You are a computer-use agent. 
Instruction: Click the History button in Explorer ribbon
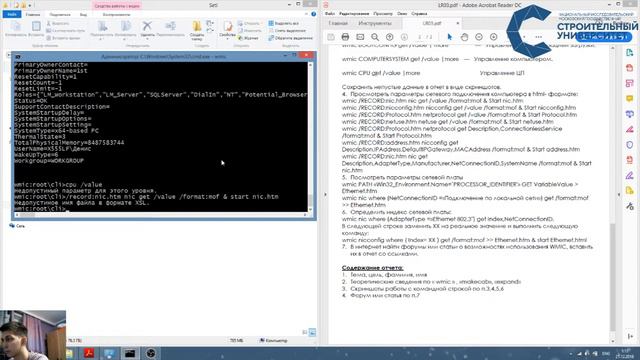tap(248, 38)
